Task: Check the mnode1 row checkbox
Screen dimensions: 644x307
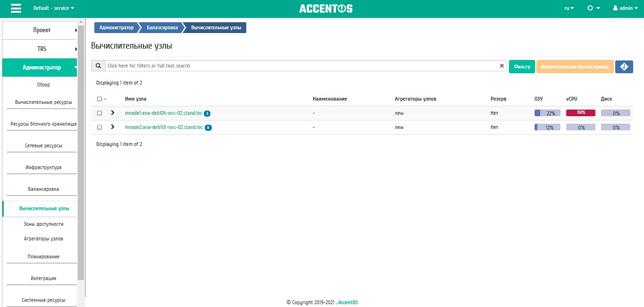Action: pos(99,113)
